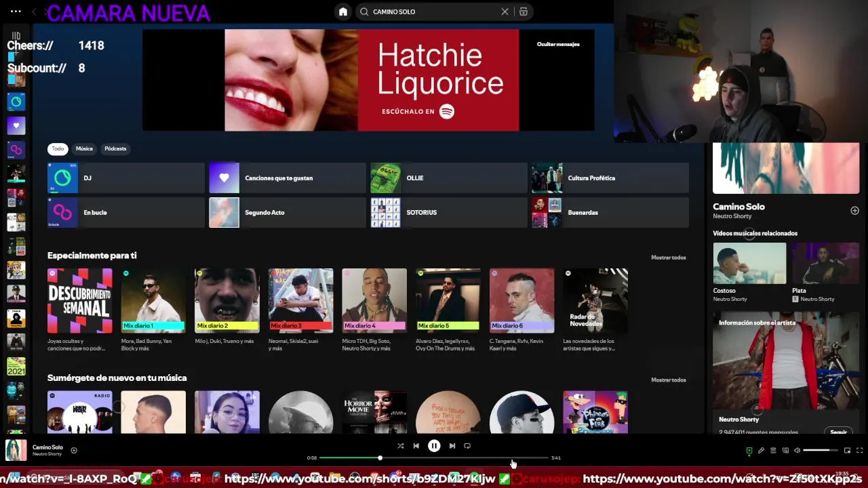Click Mostrar todos for Sumérgete de nuevo
Screen dimensions: 868x488
[x=668, y=380]
